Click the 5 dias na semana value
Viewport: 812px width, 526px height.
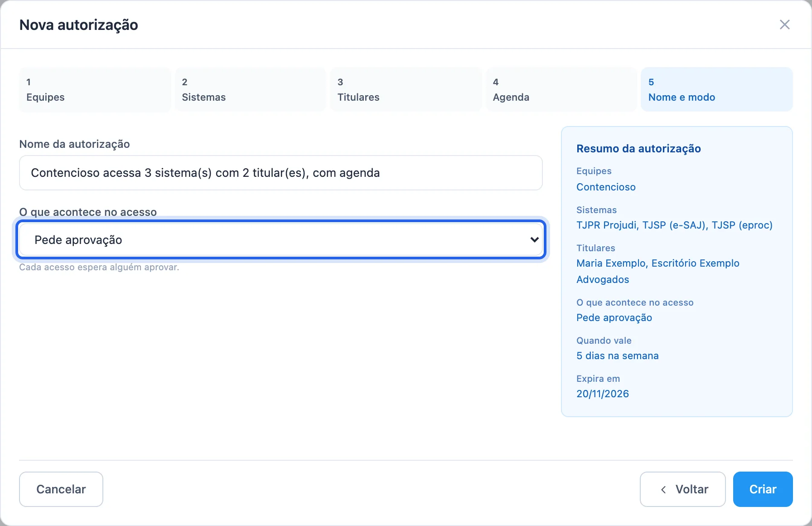(617, 356)
